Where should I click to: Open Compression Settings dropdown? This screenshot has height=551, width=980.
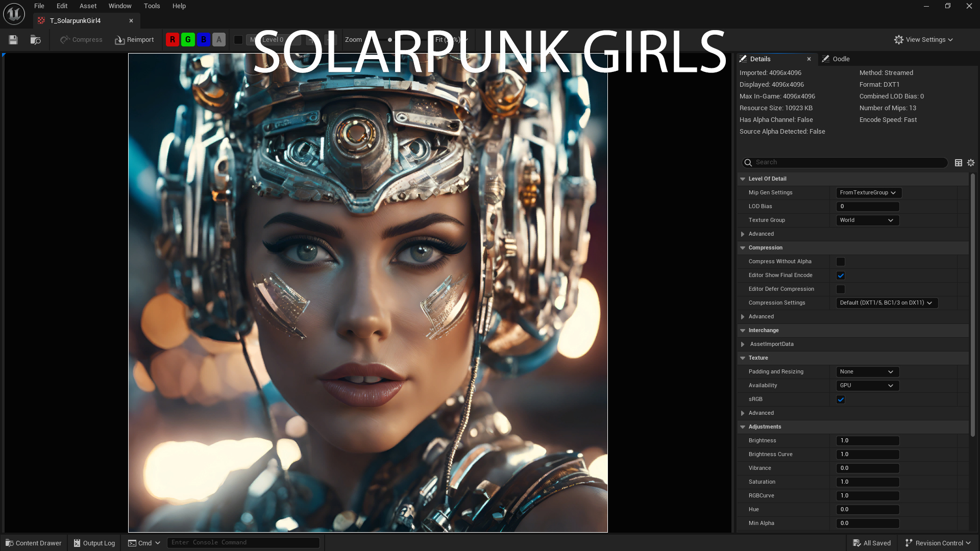[x=887, y=303]
